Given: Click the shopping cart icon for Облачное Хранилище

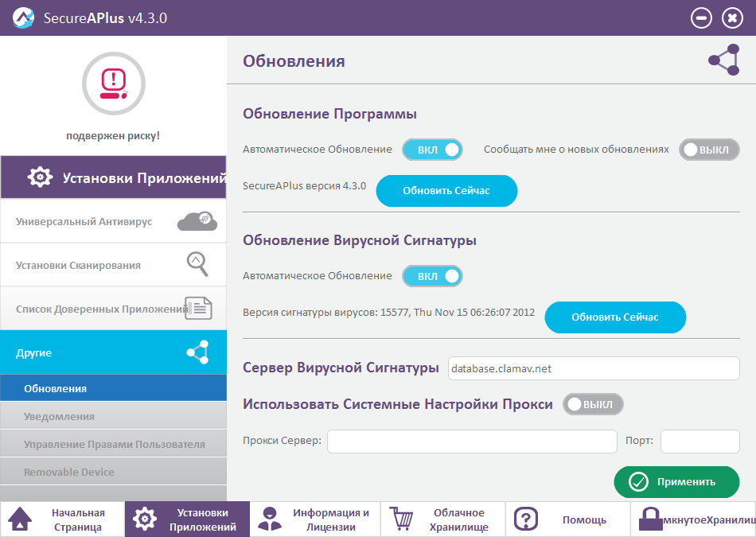Looking at the screenshot, I should pos(401,519).
